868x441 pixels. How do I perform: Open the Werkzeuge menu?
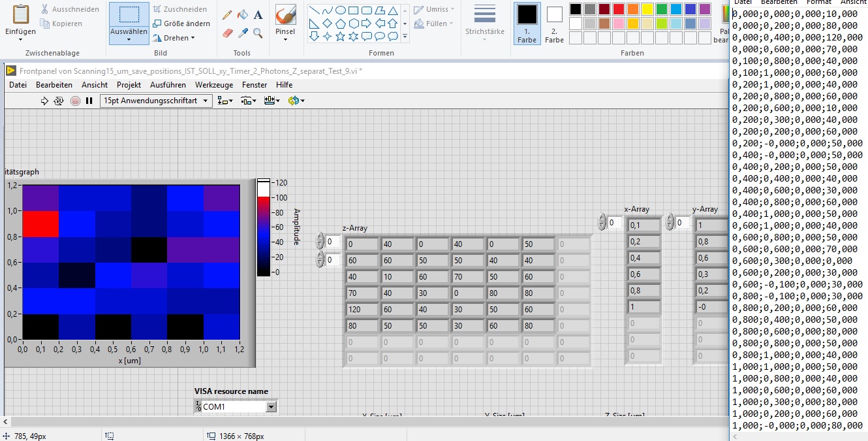(214, 85)
